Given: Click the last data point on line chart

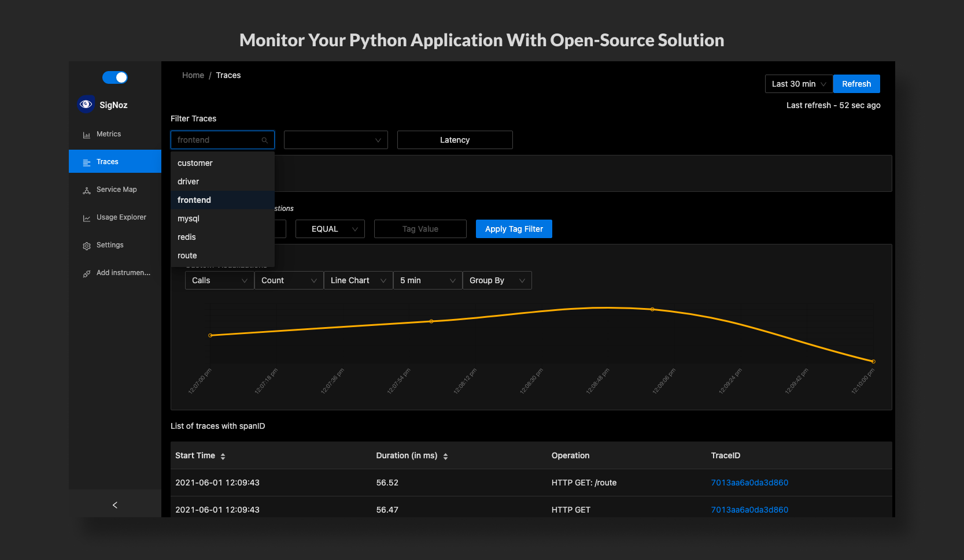Looking at the screenshot, I should click(x=873, y=361).
